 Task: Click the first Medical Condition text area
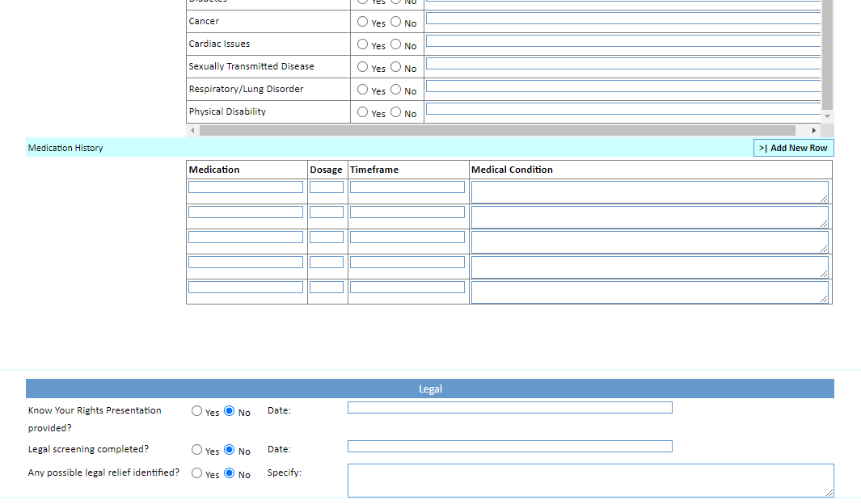pyautogui.click(x=649, y=191)
